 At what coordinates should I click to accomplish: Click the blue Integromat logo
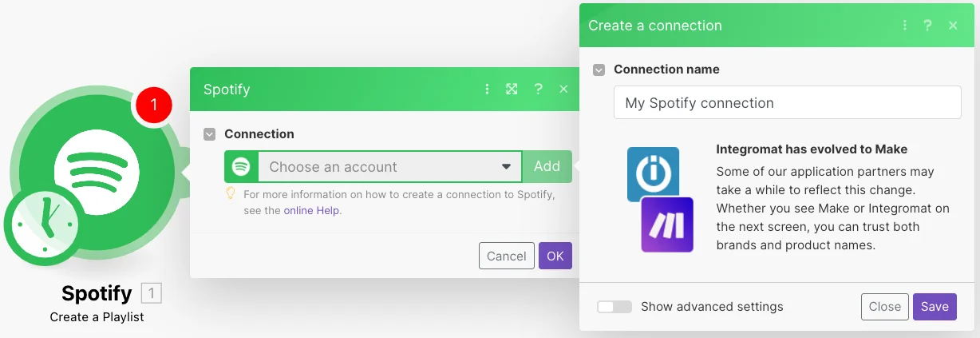653,173
